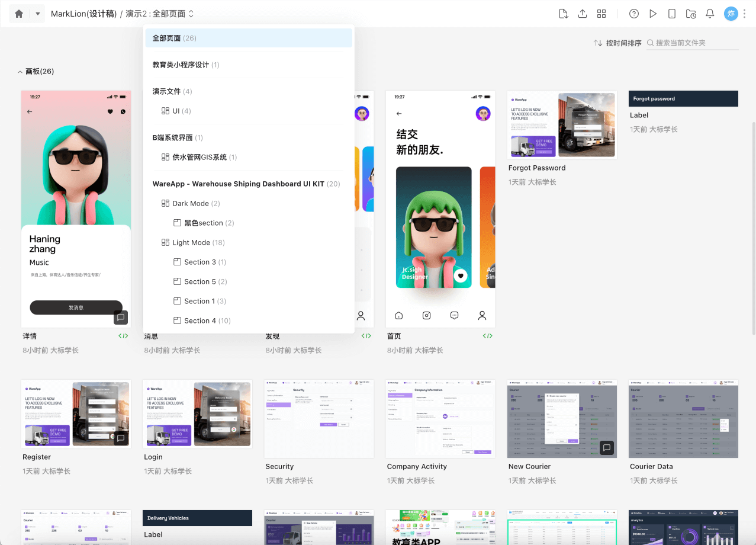The width and height of the screenshot is (756, 545).
Task: Open mobile device preview icon
Action: (x=672, y=13)
